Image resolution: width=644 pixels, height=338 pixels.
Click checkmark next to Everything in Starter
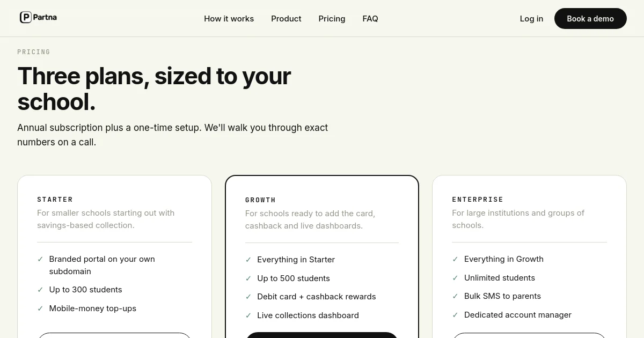pyautogui.click(x=248, y=260)
